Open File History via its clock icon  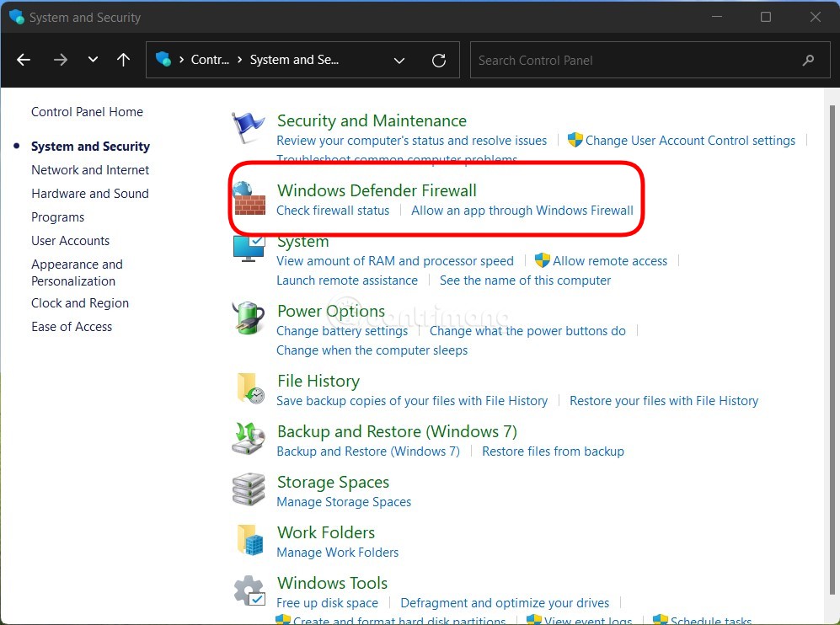(248, 388)
